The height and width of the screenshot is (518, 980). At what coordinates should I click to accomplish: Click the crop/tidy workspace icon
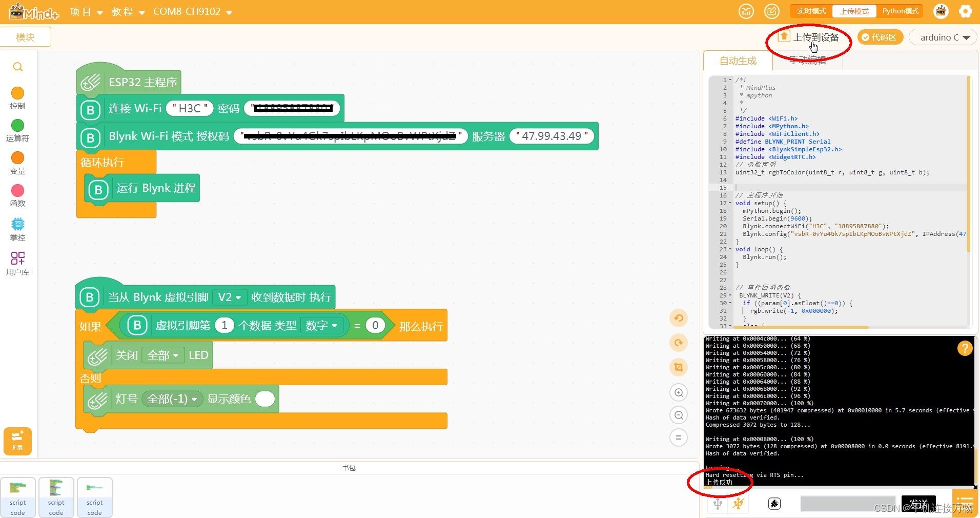tap(679, 367)
